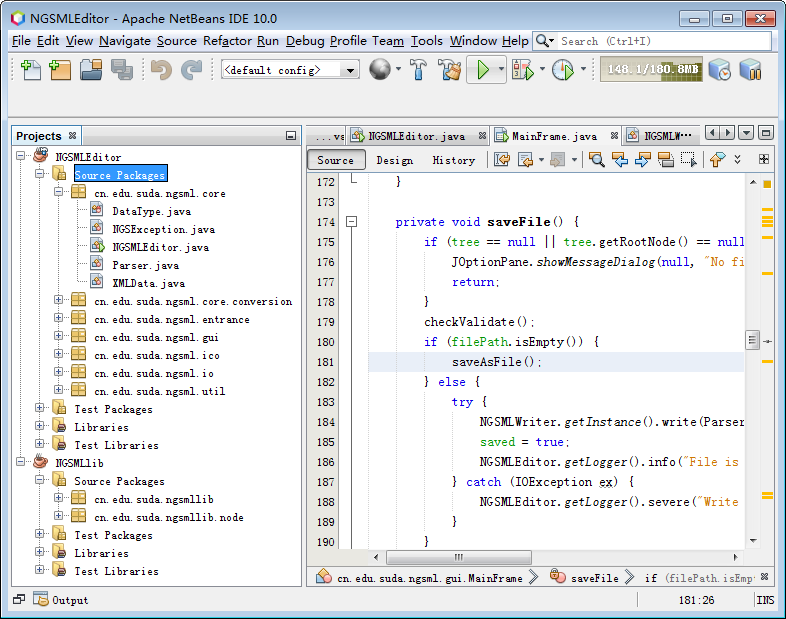Click the editor horizontal scrollbar thumb

pyautogui.click(x=459, y=556)
